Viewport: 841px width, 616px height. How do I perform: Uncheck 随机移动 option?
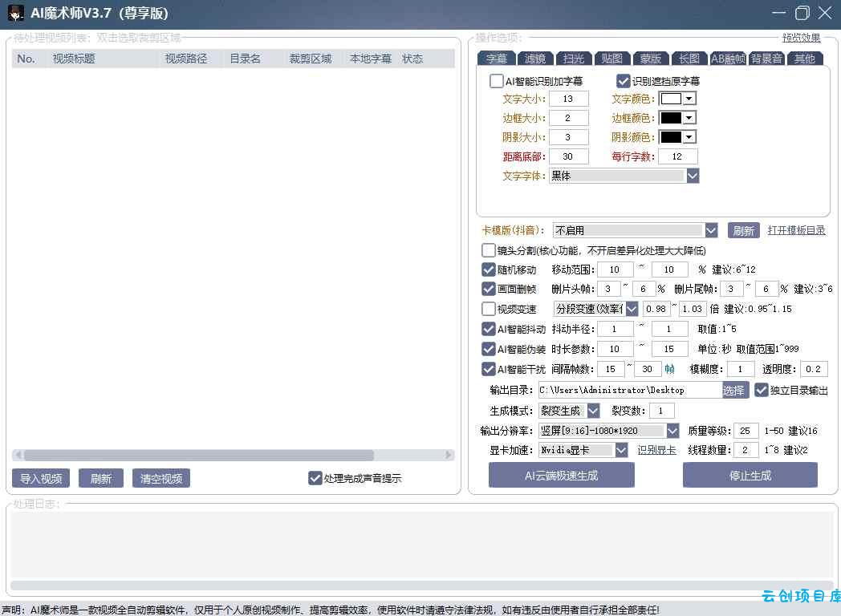coord(488,269)
